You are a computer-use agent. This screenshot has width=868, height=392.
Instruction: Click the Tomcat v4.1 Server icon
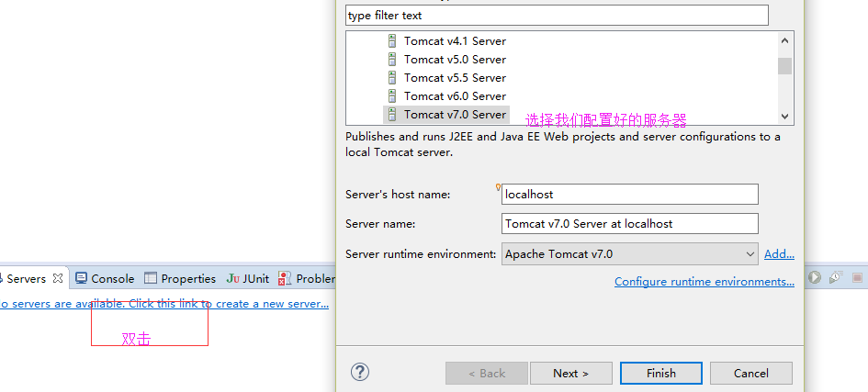[392, 41]
